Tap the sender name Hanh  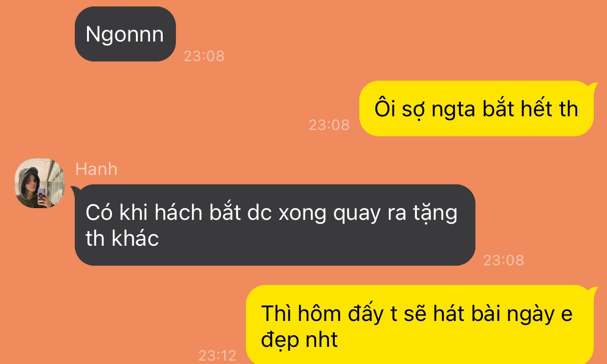tap(96, 169)
